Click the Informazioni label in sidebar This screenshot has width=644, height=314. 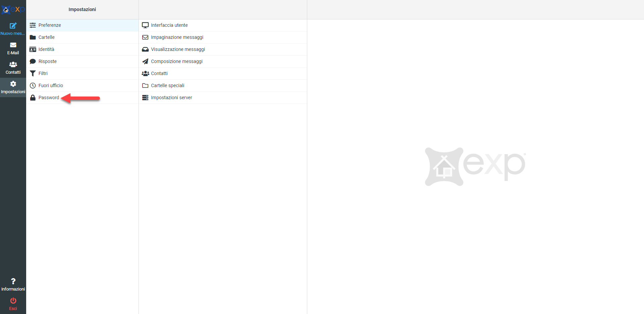tap(13, 289)
